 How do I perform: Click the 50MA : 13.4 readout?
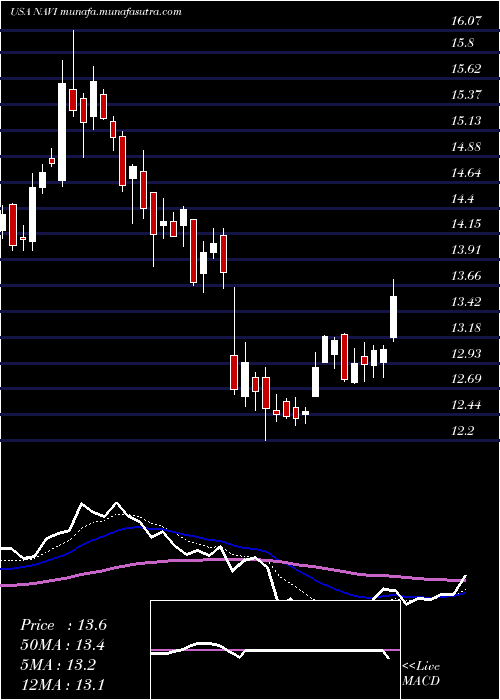63,645
